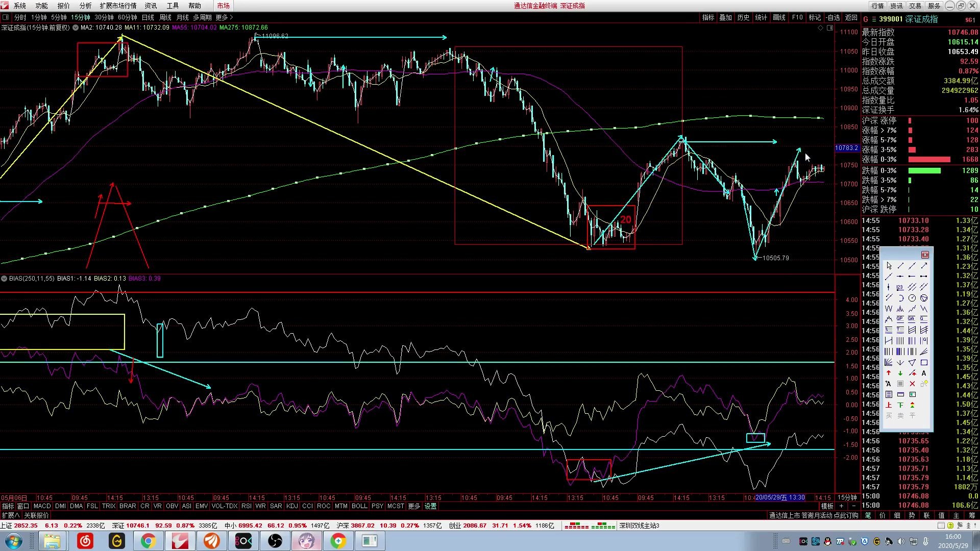Select the W wave-pattern drawing tool

tap(889, 309)
